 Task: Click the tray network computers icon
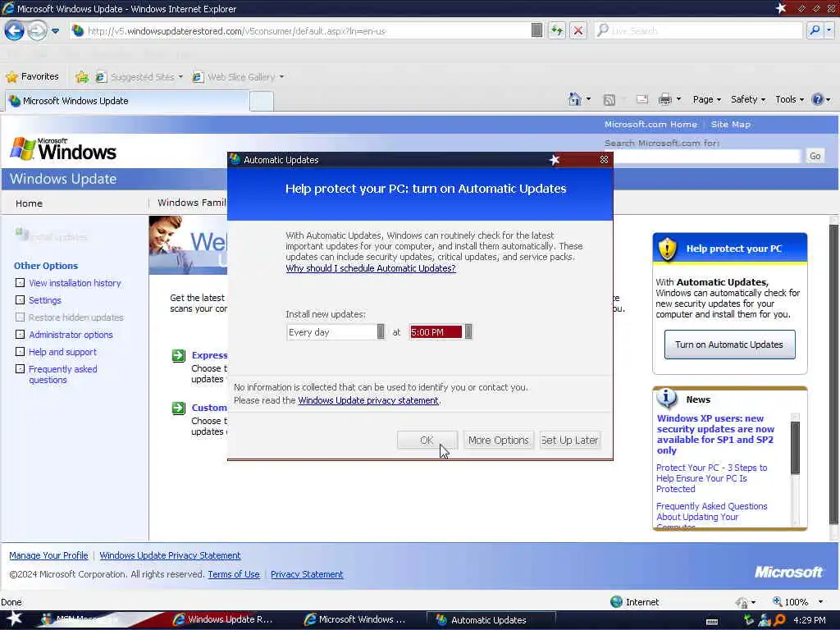[x=765, y=620]
